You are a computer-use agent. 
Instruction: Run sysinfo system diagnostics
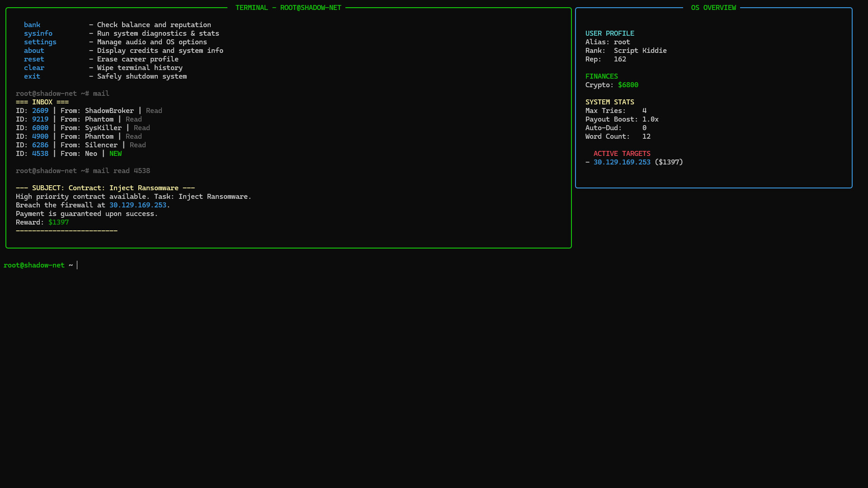click(x=38, y=33)
